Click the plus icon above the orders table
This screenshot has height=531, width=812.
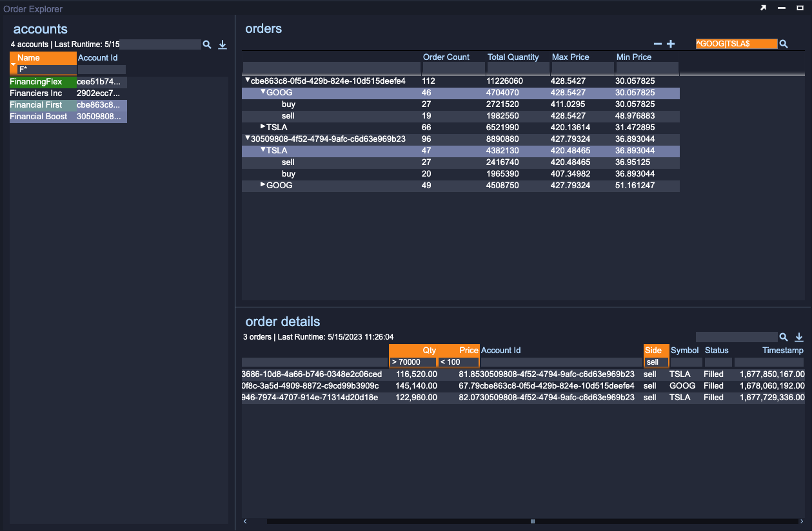click(x=671, y=44)
